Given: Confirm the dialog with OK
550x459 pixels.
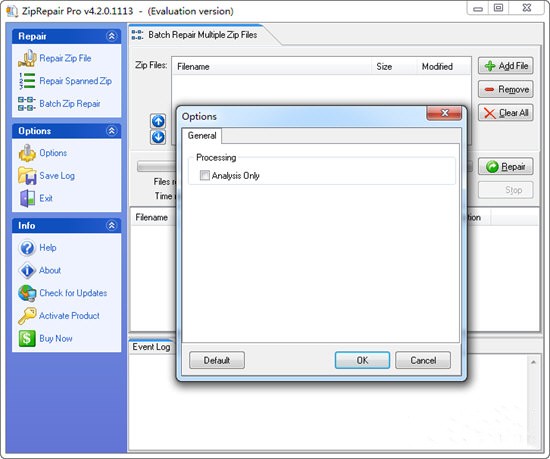Looking at the screenshot, I should pyautogui.click(x=362, y=360).
